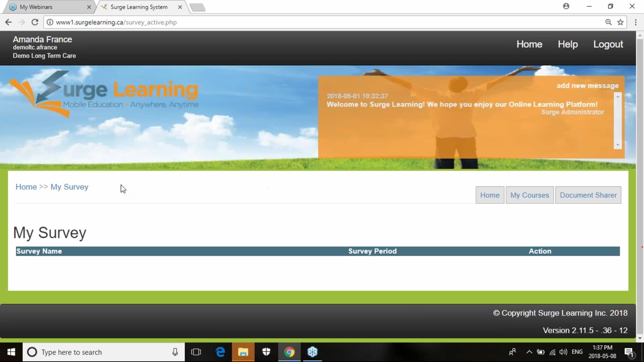Click the Survey Name column header

tap(39, 251)
